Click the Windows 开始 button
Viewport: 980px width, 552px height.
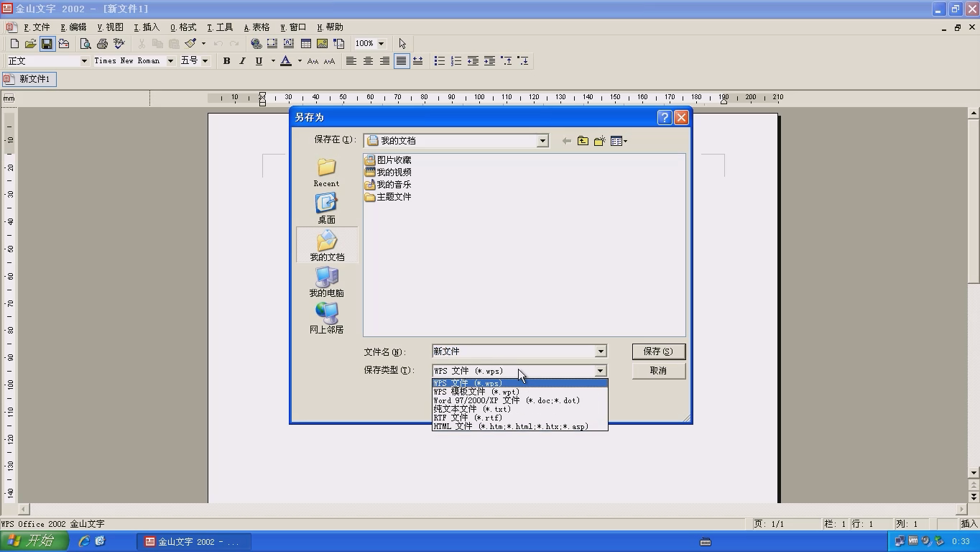pos(34,541)
